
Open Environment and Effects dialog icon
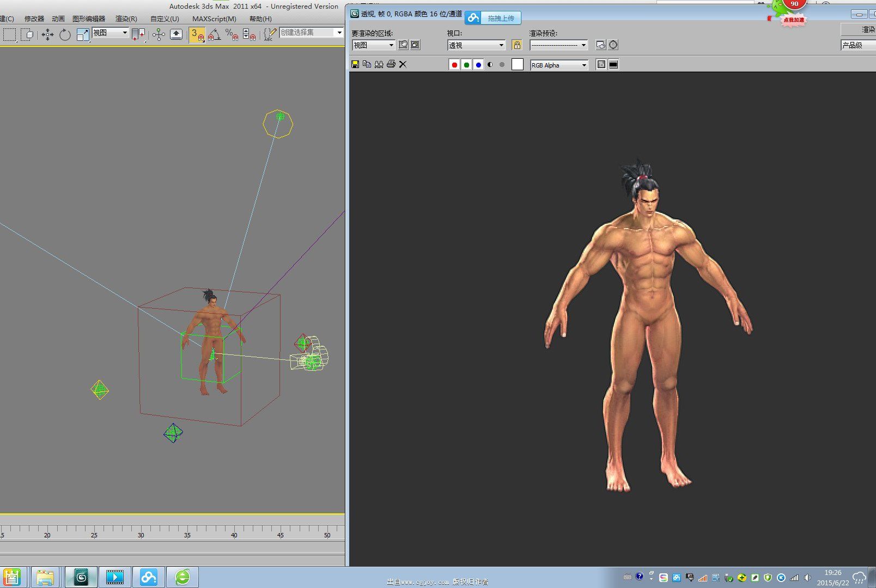[x=613, y=45]
